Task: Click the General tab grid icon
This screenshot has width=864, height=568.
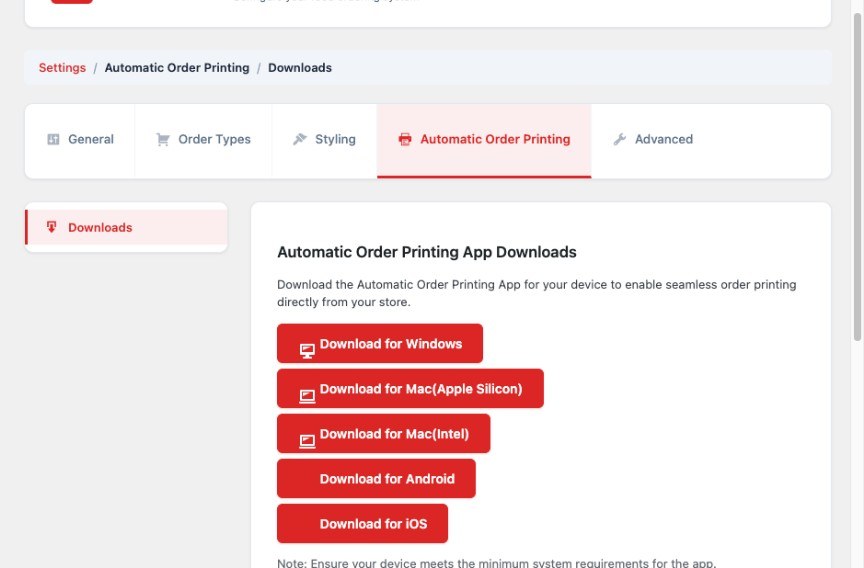Action: (53, 139)
